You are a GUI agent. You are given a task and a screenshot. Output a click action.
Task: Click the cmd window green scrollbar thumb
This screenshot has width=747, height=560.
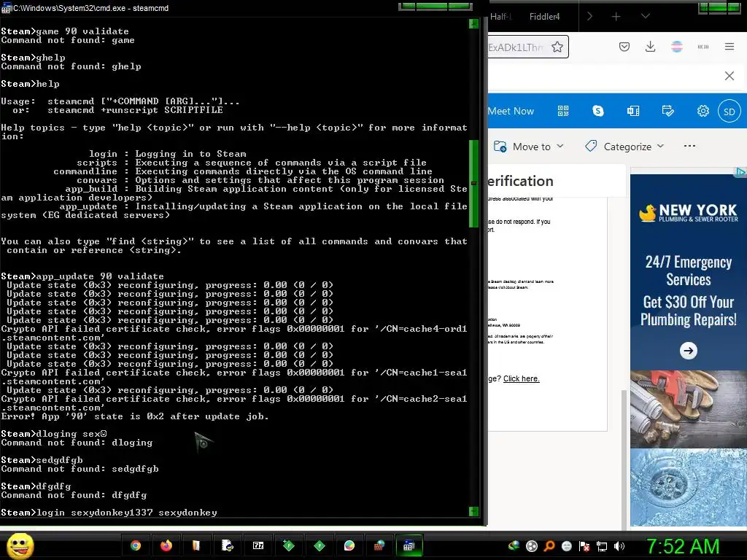[x=473, y=184]
